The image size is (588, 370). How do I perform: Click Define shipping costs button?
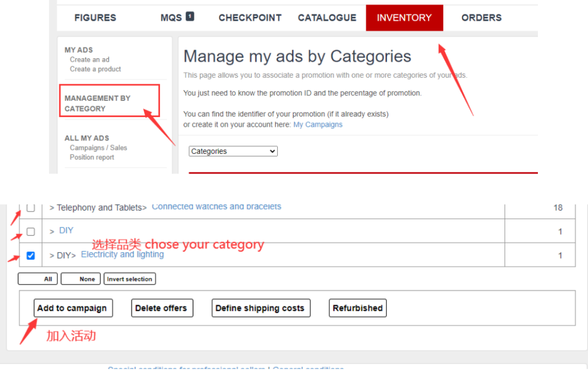tap(261, 308)
